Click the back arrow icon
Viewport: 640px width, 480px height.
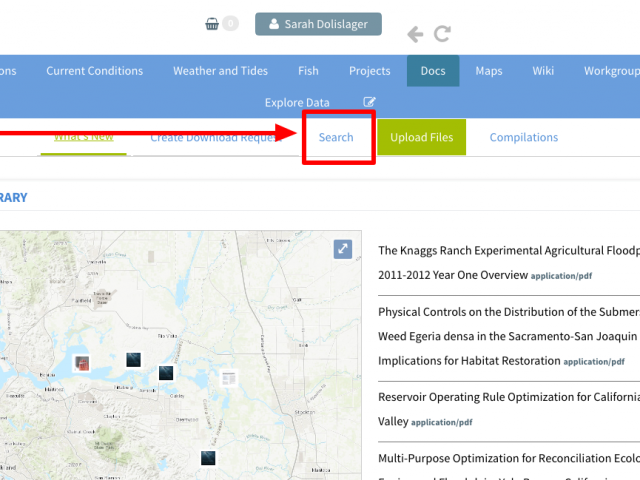point(415,35)
